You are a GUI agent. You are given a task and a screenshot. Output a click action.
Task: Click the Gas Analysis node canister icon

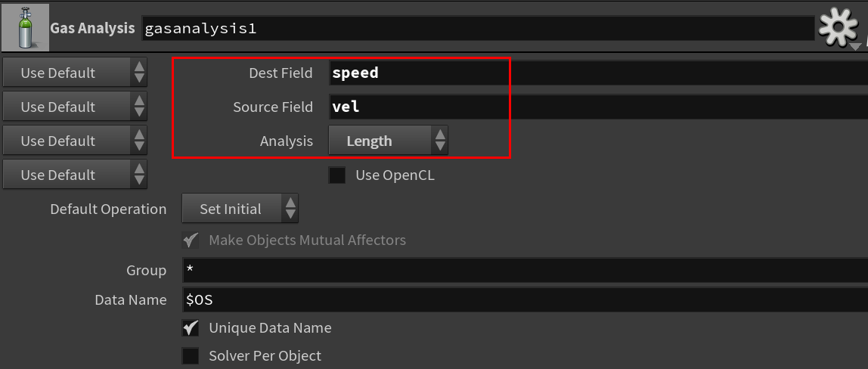click(25, 28)
